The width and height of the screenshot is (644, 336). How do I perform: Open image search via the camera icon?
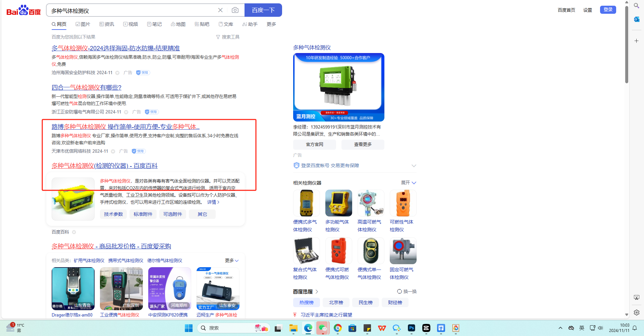[235, 10]
